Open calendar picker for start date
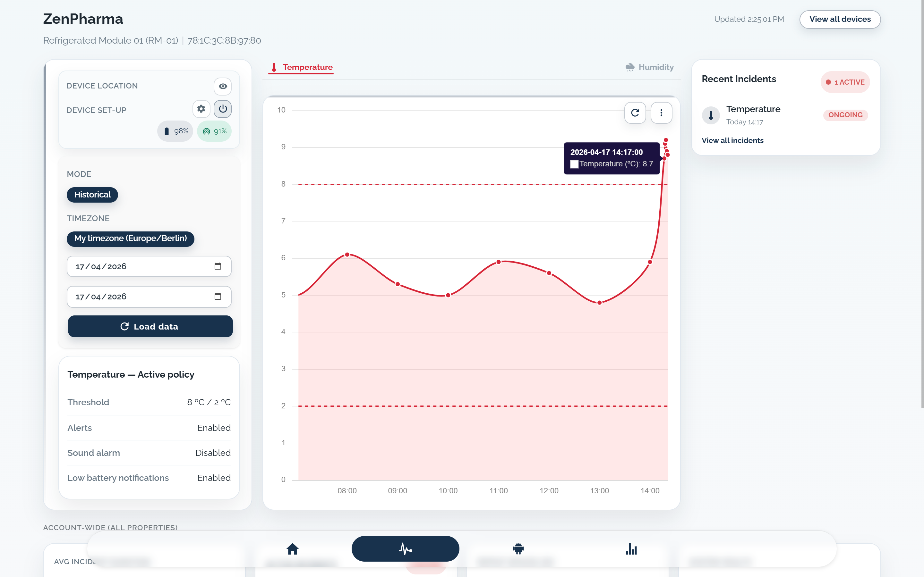 click(x=218, y=266)
